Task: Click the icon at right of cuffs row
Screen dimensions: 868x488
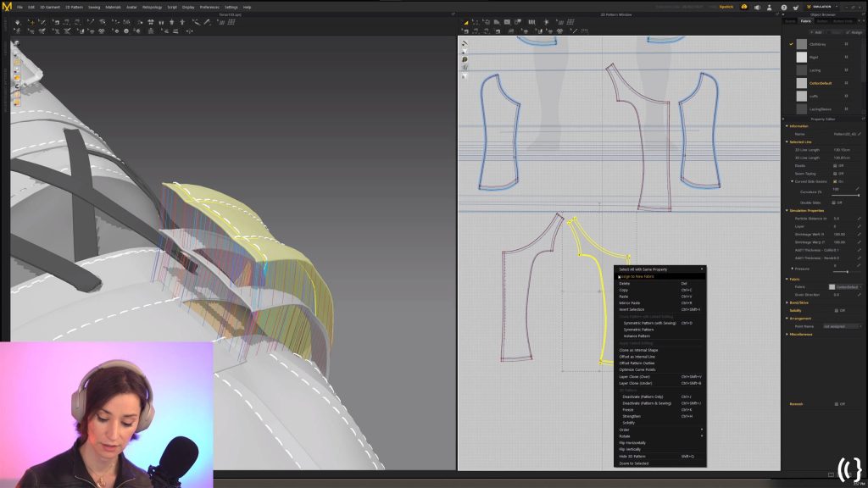Action: 846,97
